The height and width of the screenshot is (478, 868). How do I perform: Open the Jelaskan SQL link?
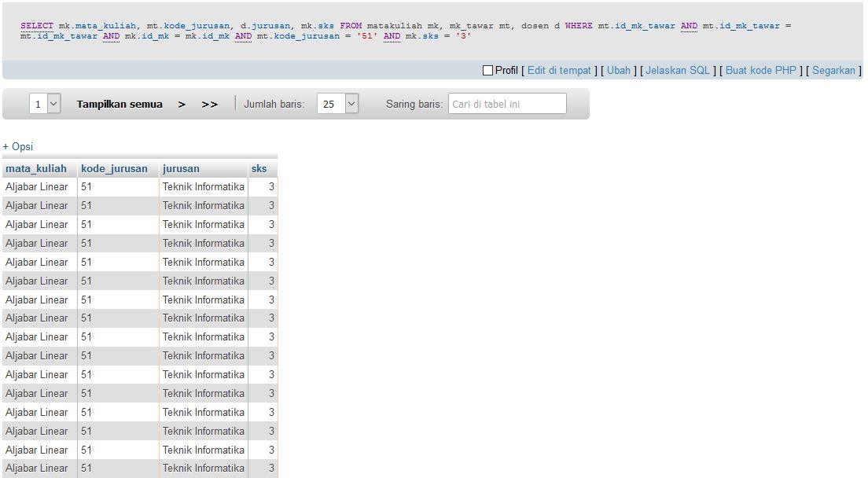pyautogui.click(x=678, y=70)
